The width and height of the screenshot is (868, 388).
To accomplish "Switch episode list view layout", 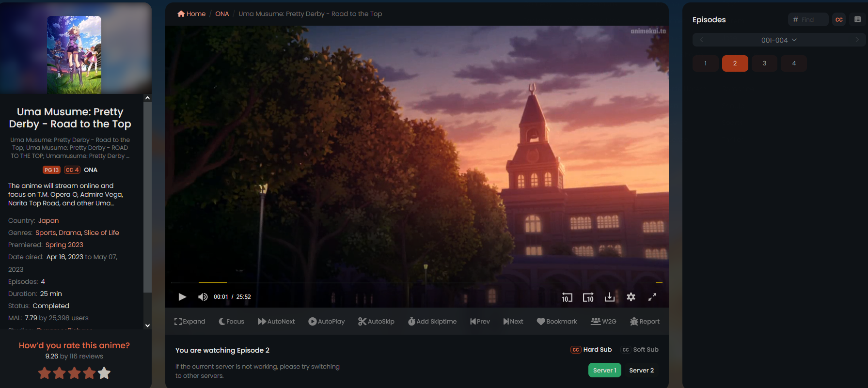I will click(857, 20).
